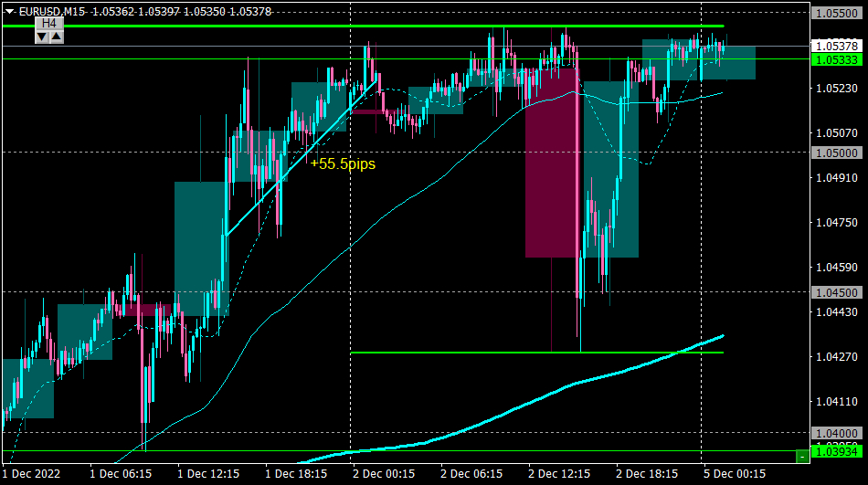
Task: Click the gray 1.04000 level label
Action: tap(836, 433)
